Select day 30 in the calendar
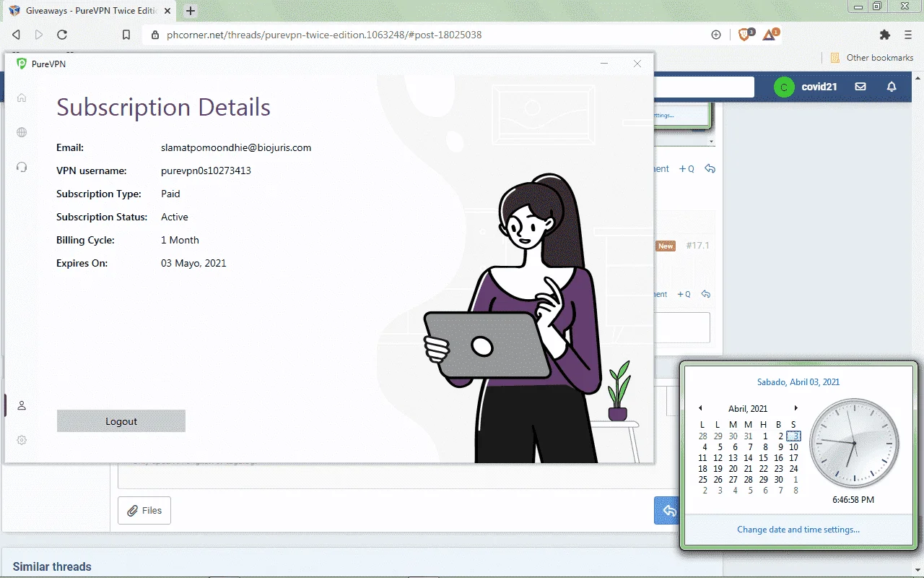This screenshot has width=924, height=578. coord(778,480)
